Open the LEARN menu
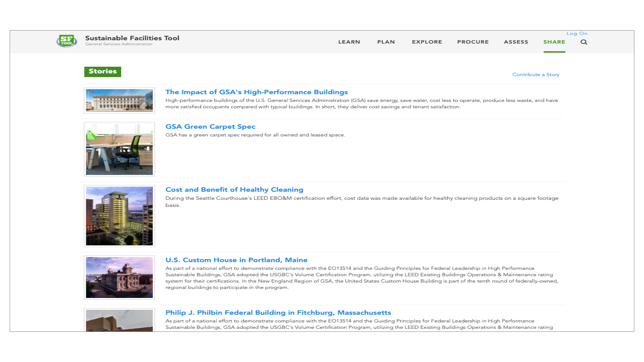The height and width of the screenshot is (362, 644). point(349,42)
